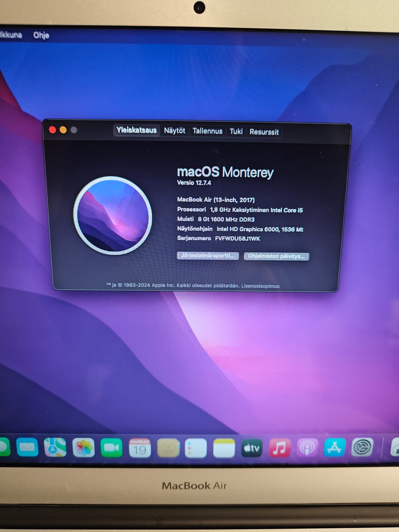Click the 1,8 GHz processor text
Screen dimensions: 399x532
tap(256, 210)
